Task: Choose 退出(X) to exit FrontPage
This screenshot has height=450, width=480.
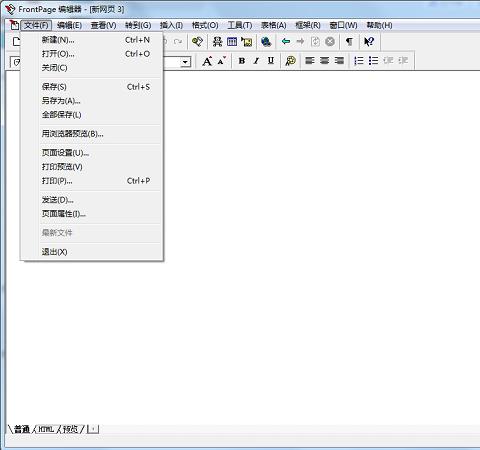Action: pyautogui.click(x=92, y=252)
